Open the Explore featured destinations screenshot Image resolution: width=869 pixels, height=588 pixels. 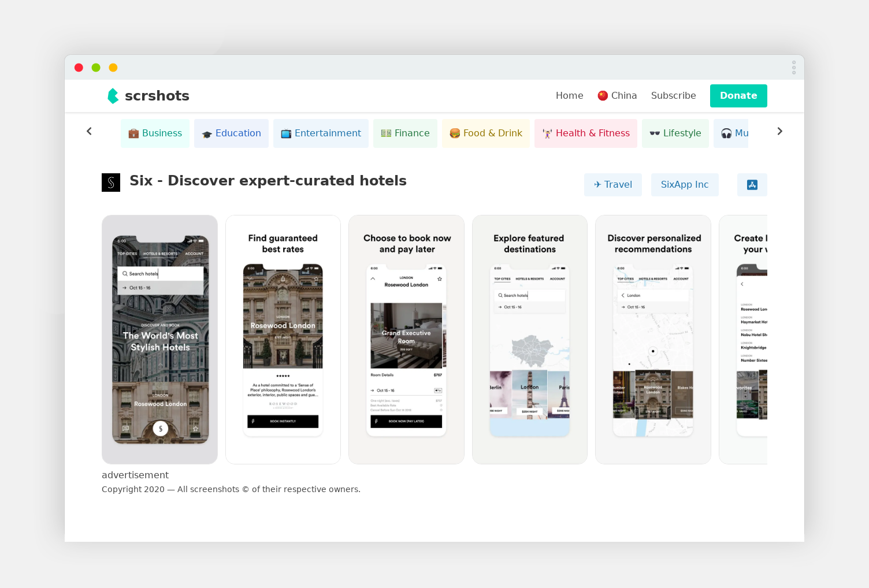pyautogui.click(x=530, y=340)
